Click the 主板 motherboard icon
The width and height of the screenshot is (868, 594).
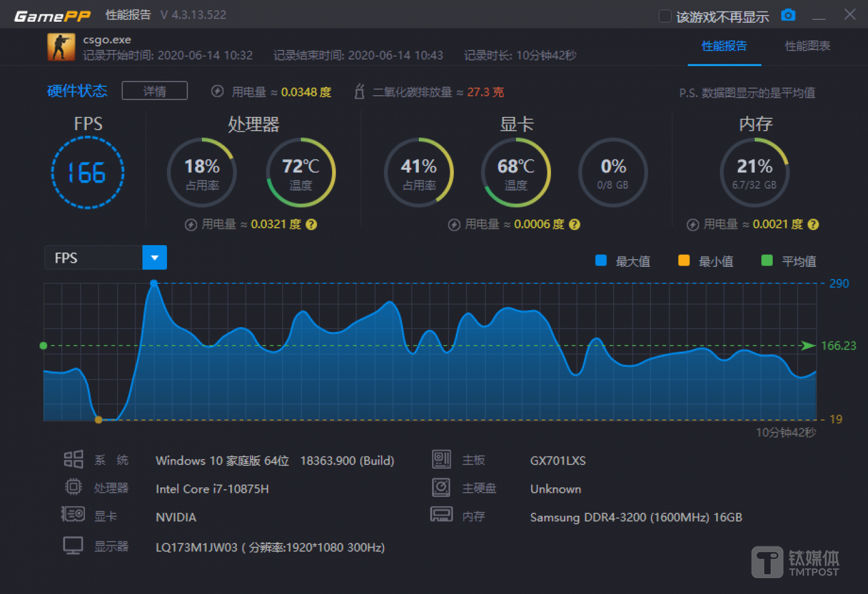(441, 459)
